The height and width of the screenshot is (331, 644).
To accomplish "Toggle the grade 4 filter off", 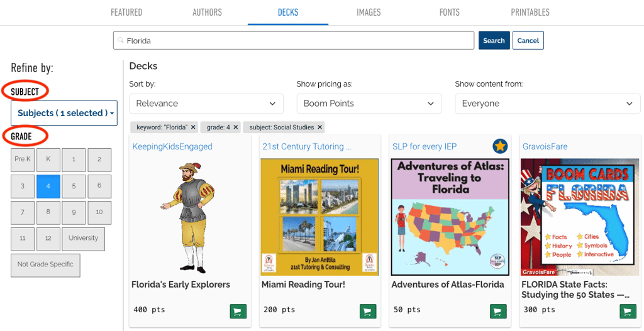I will click(x=48, y=187).
